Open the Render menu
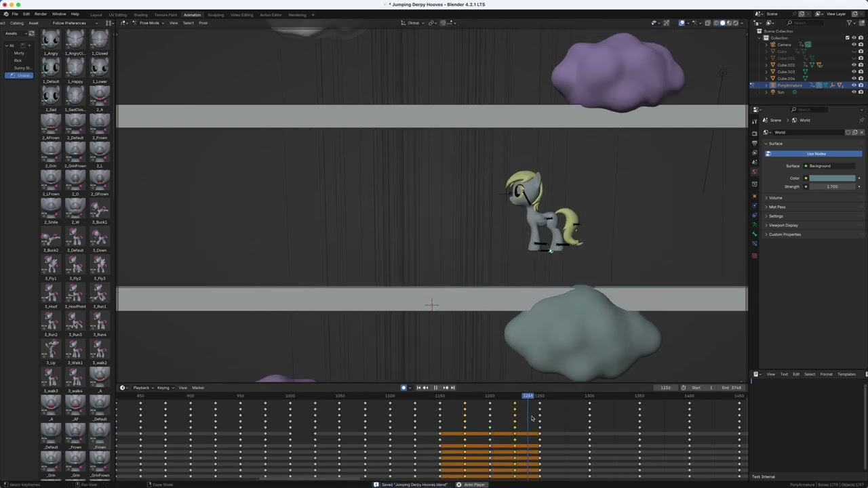This screenshot has height=488, width=868. [41, 14]
